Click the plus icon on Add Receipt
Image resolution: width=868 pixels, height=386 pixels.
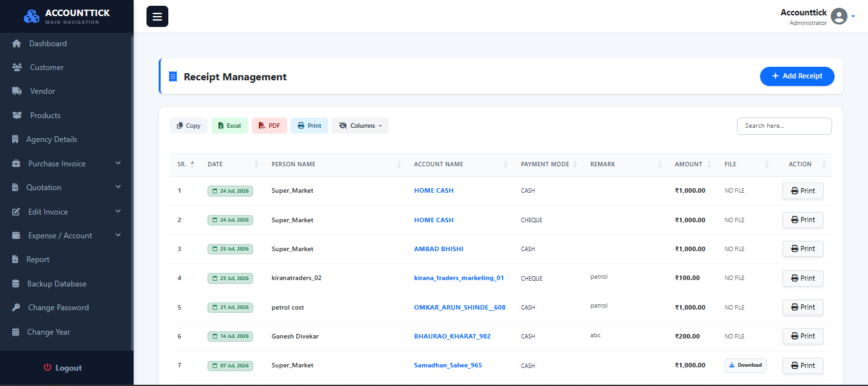(775, 76)
